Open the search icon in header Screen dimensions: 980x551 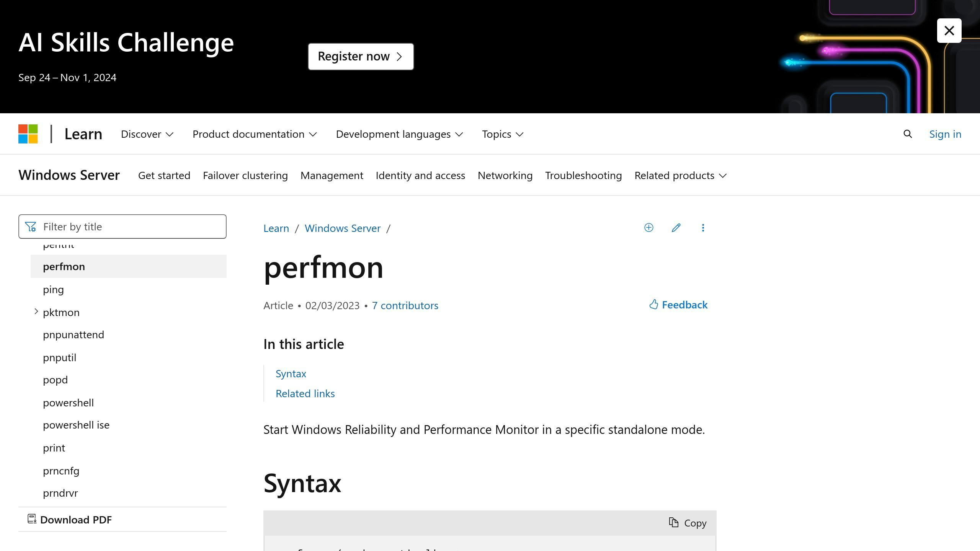(907, 134)
